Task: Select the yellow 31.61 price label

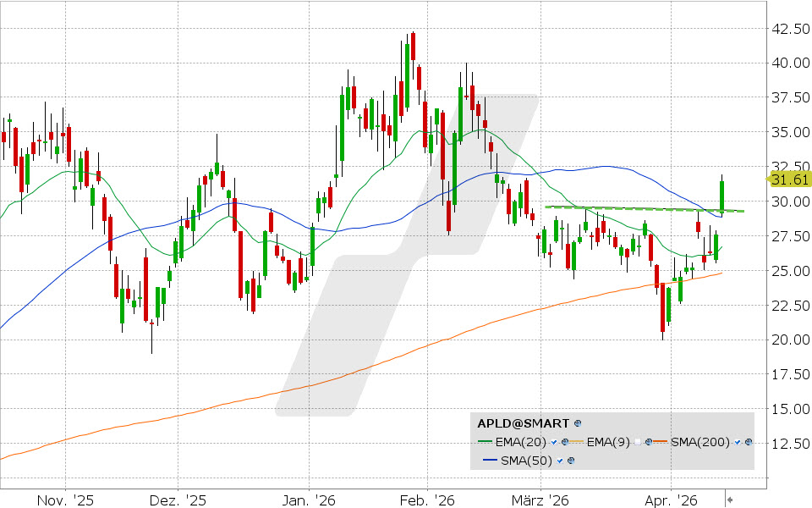Action: point(790,179)
